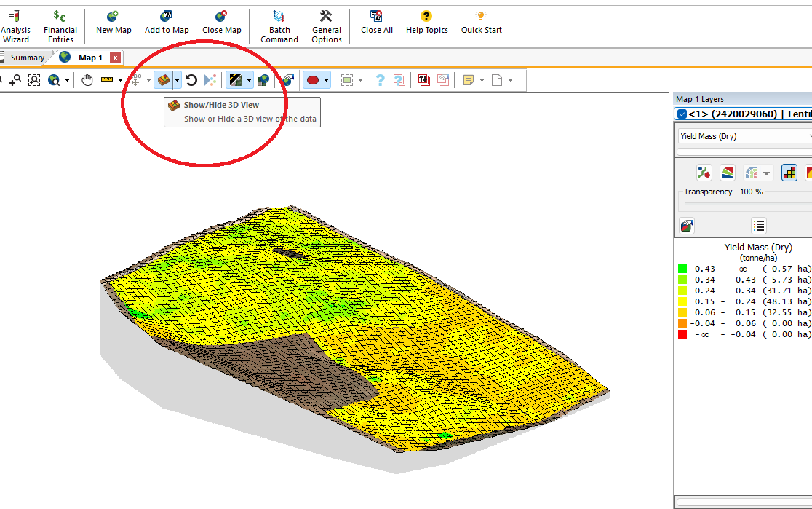Click the zoom to selection box tool
The image size is (812, 509).
tap(34, 80)
